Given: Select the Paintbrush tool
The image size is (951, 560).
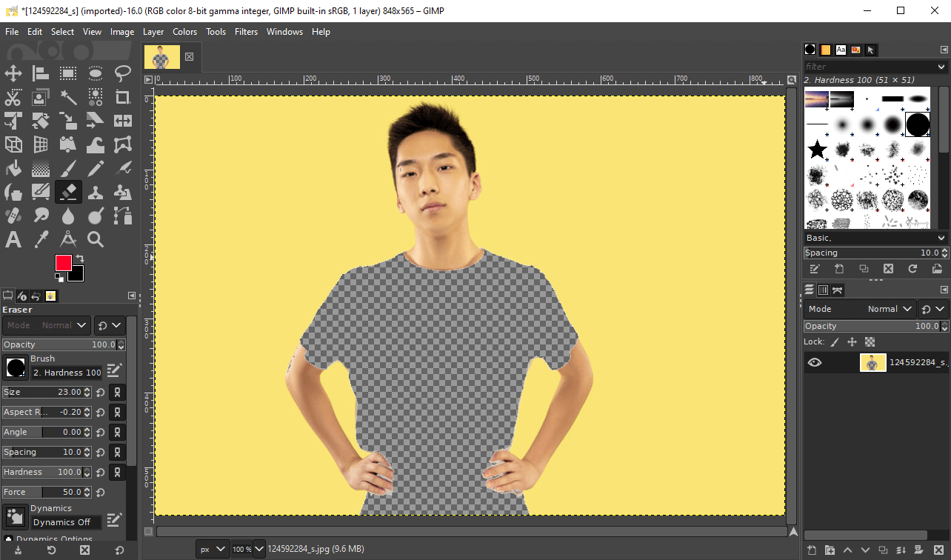Looking at the screenshot, I should [68, 169].
